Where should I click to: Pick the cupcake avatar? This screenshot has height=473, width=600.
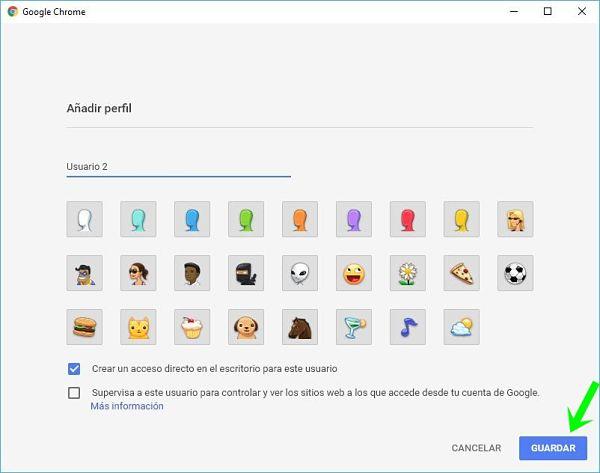(192, 327)
